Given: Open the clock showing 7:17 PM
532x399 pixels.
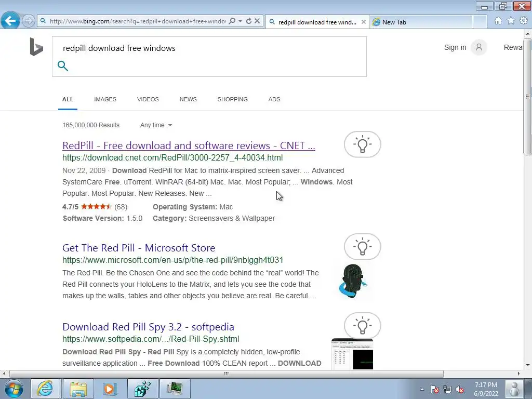Looking at the screenshot, I should tap(486, 389).
